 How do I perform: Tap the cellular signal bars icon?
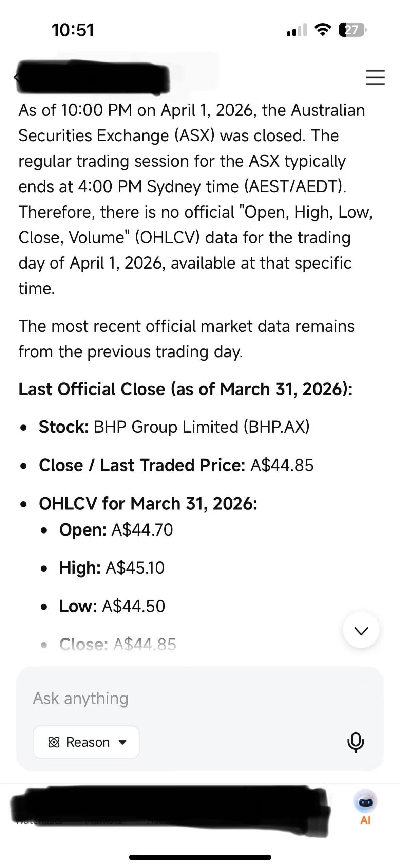(297, 30)
